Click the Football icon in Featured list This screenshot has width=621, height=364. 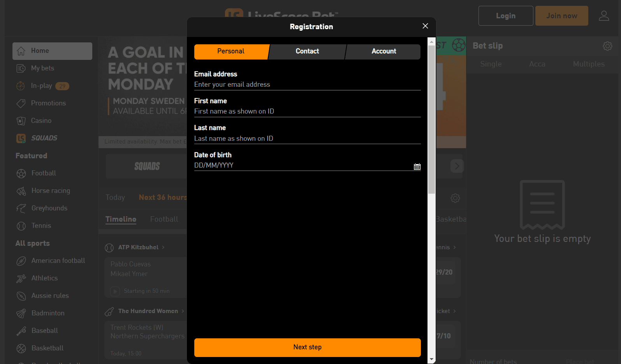[x=21, y=173]
